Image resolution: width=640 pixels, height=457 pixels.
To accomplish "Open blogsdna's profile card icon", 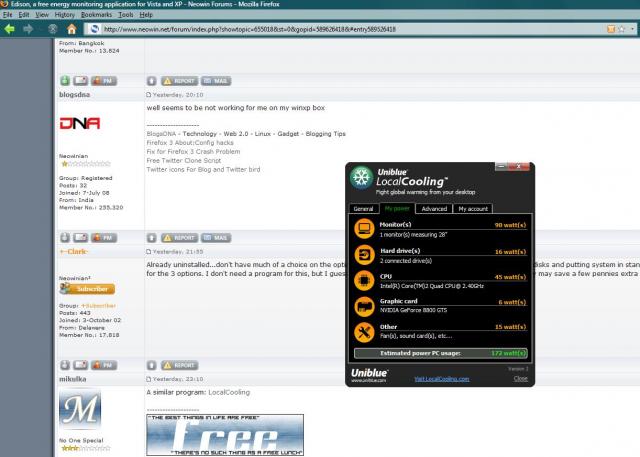I will click(80, 237).
